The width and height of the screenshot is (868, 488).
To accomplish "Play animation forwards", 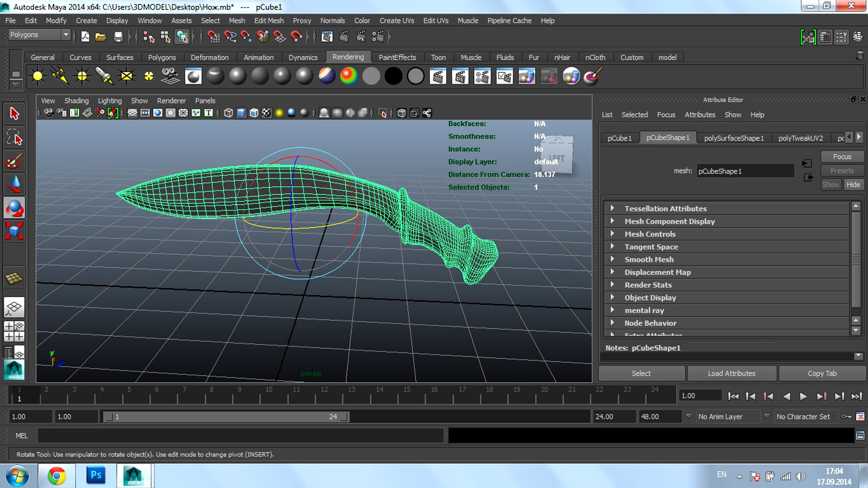I will coord(803,396).
